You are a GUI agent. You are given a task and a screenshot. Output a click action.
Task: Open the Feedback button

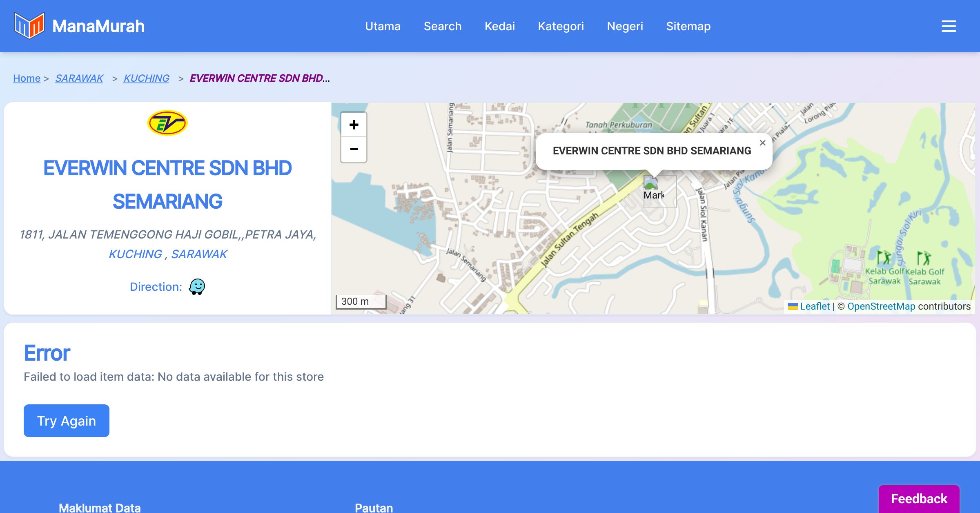coord(919,499)
